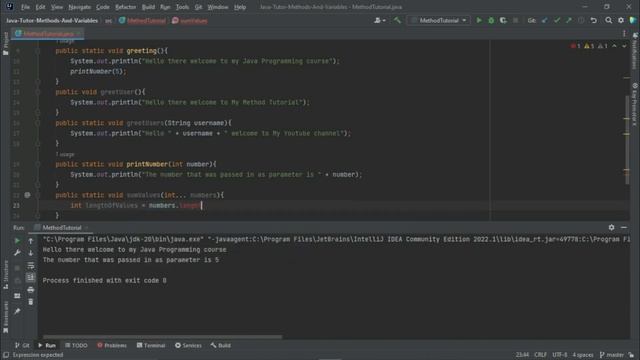Image resolution: width=640 pixels, height=360 pixels.
Task: Toggle the Notifications right sidebar
Action: click(635, 51)
